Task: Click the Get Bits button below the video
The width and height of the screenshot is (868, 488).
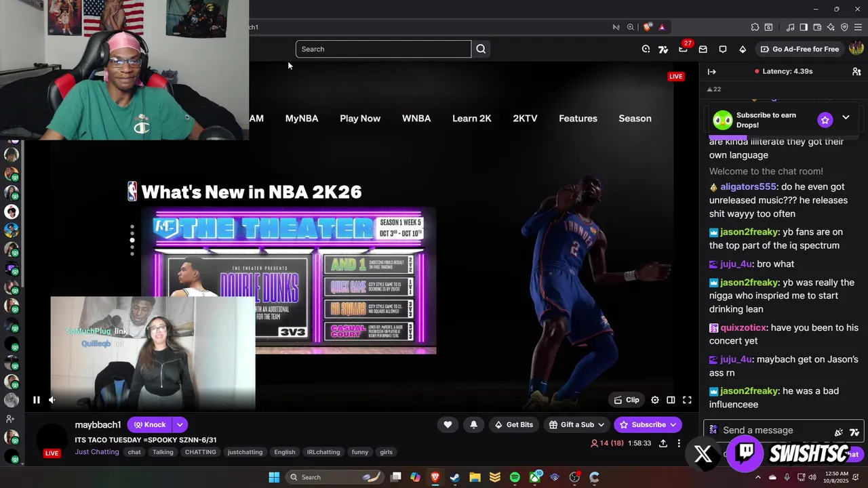Action: (x=514, y=424)
